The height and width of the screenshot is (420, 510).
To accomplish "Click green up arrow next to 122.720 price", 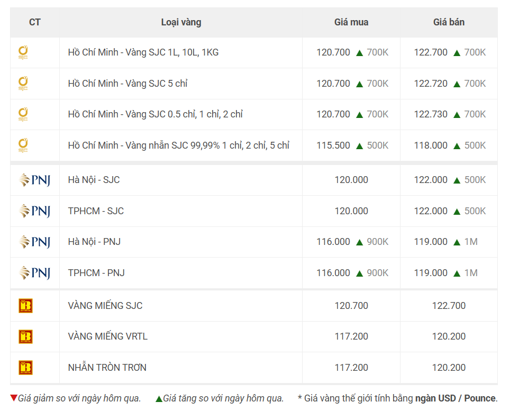I will click(x=457, y=84).
